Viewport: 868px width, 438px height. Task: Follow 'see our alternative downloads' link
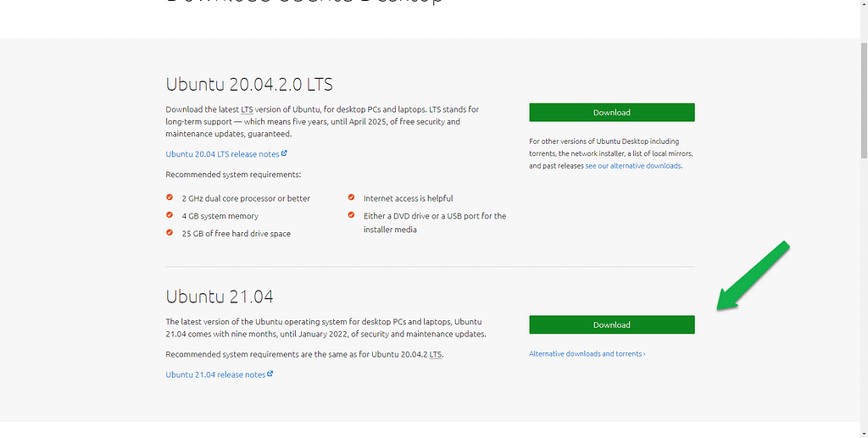tap(632, 166)
